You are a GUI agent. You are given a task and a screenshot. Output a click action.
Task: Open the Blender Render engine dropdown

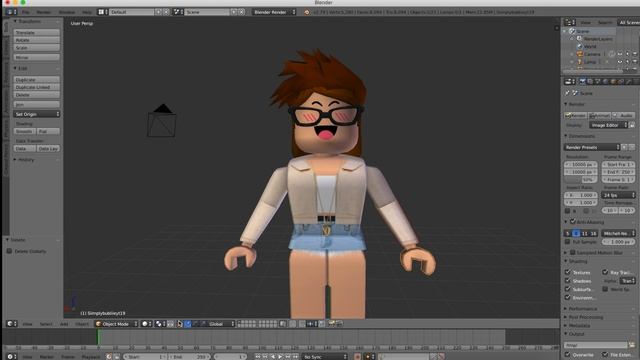[273, 12]
